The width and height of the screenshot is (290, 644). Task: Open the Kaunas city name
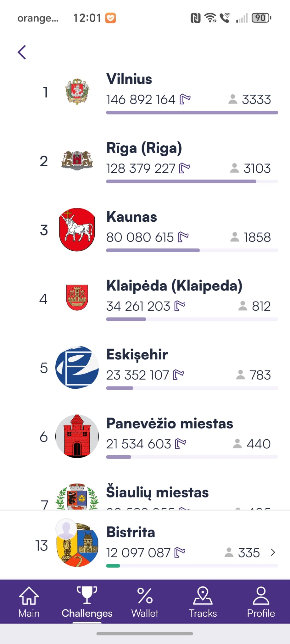coord(131,217)
